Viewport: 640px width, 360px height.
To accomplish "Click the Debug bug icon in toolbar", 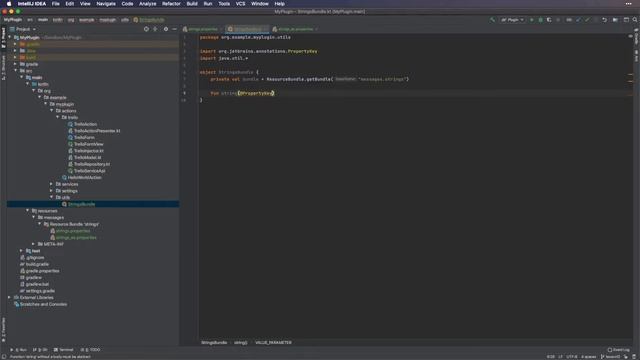I will coord(540,20).
